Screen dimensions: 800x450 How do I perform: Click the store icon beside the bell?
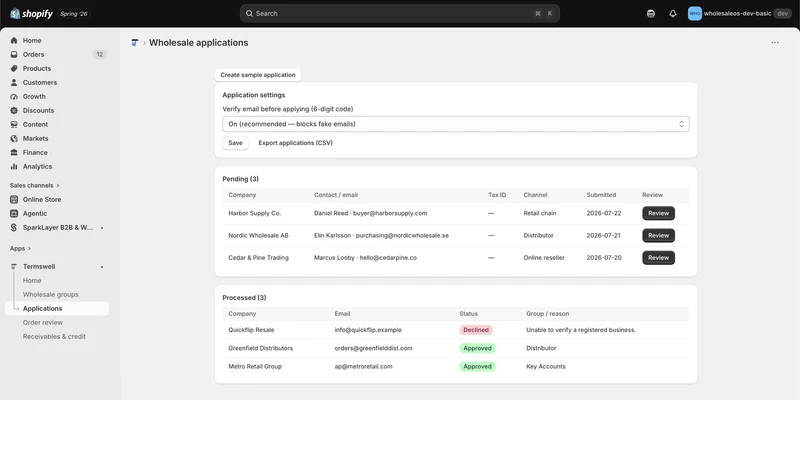point(651,14)
